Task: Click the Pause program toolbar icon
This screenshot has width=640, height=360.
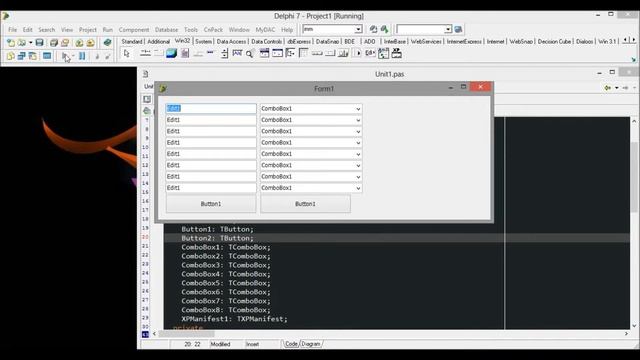Action: (82, 56)
